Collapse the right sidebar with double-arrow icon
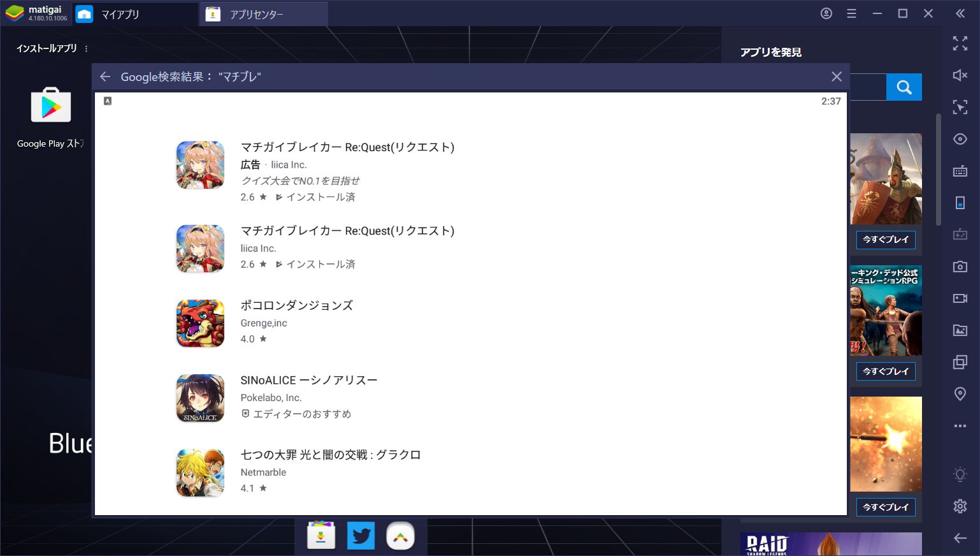Screen dimensions: 980x556 [x=960, y=13]
